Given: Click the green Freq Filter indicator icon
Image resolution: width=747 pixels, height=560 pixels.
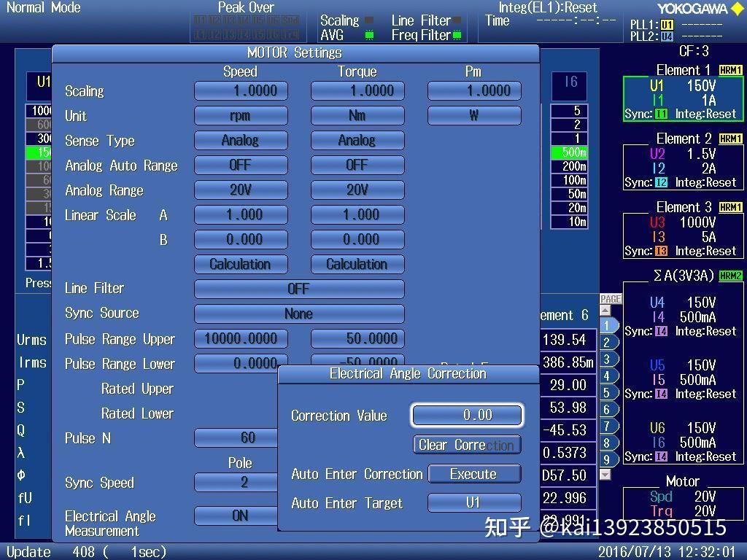Looking at the screenshot, I should point(457,34).
